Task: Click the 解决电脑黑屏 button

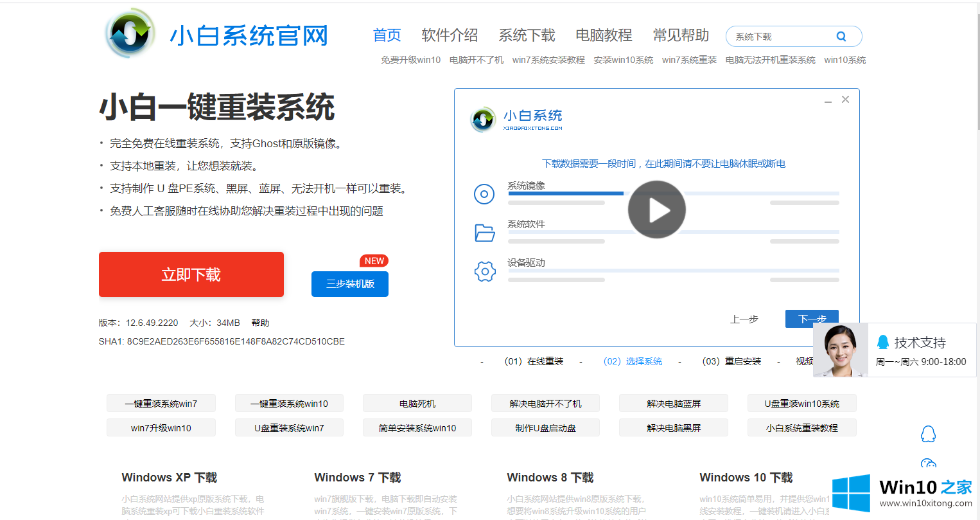Action: point(674,428)
